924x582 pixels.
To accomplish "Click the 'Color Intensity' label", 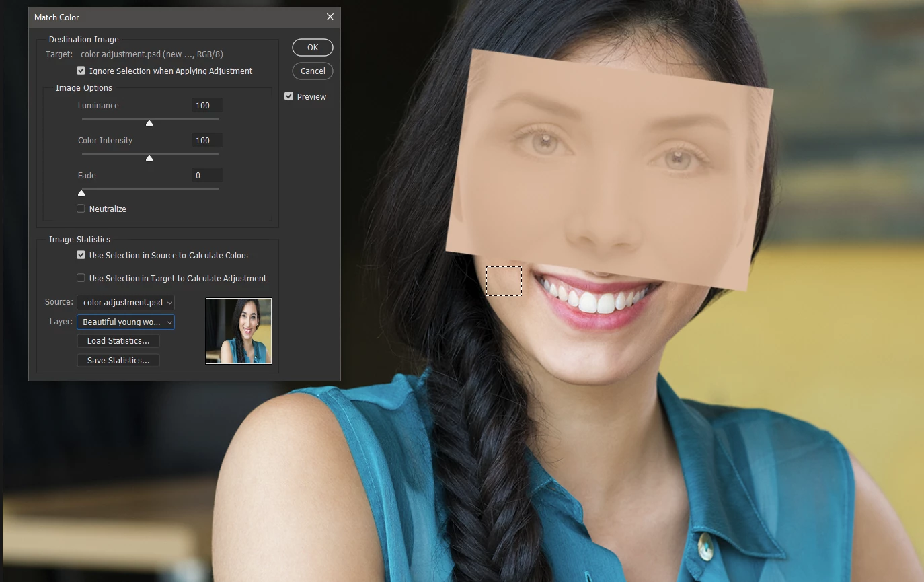I will tap(105, 141).
